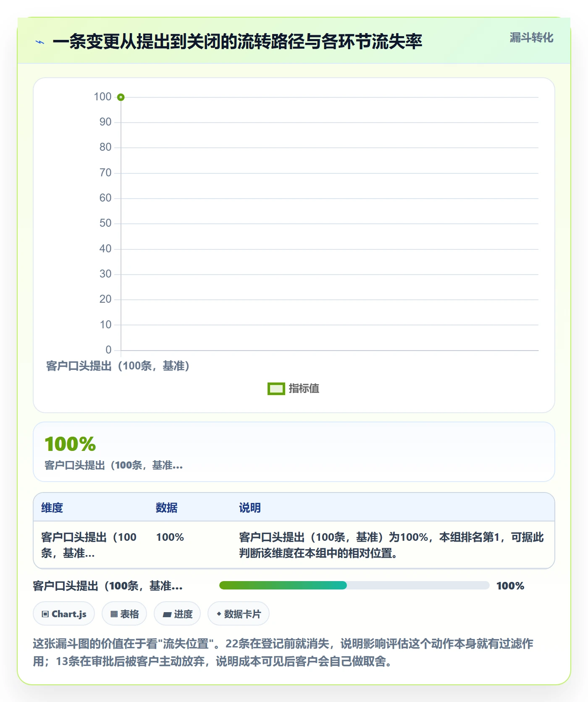Click the 指标值 legend label
The width and height of the screenshot is (588, 702).
pyautogui.click(x=304, y=389)
